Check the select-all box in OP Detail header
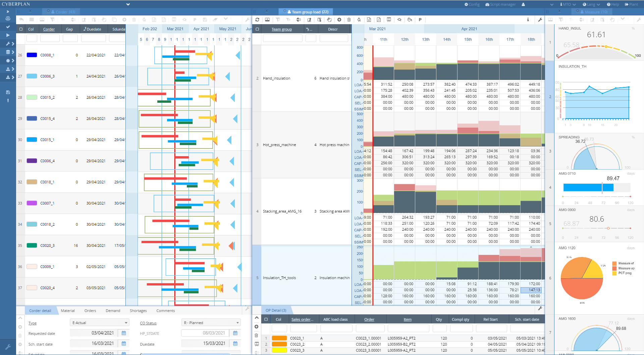 tap(265, 319)
